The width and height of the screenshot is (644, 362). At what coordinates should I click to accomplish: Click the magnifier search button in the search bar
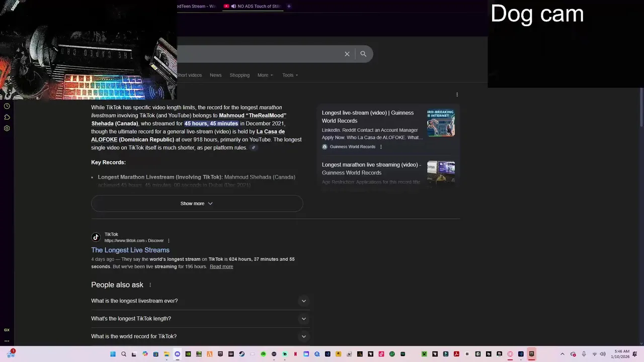click(x=363, y=54)
